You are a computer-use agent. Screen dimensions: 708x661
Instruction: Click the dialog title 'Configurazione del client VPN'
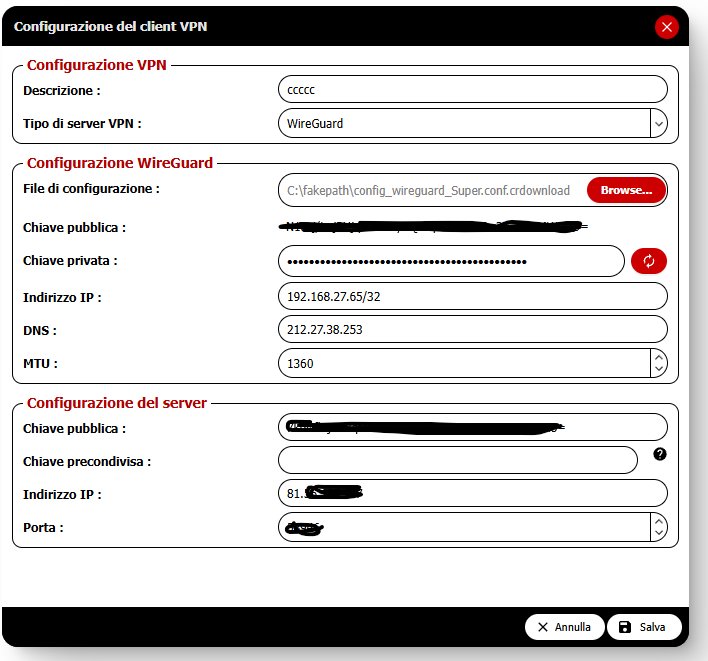click(110, 27)
